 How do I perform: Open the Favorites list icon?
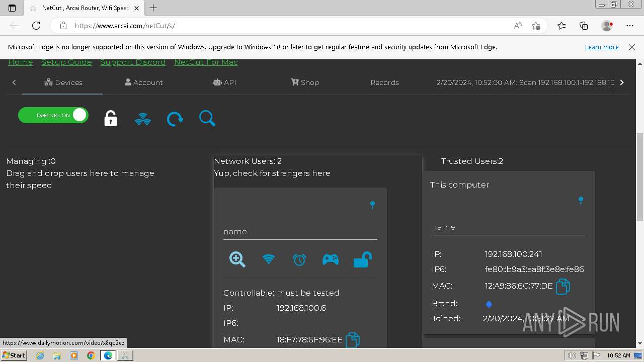(561, 26)
